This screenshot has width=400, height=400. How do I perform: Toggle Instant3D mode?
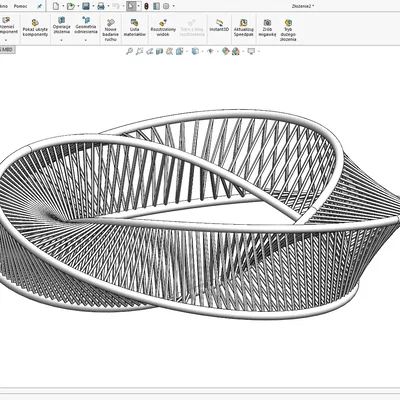point(219,25)
